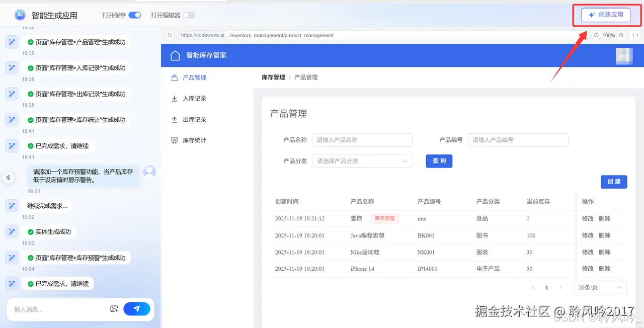
Task: Open 入库记录 via its download-arrow icon
Action: [x=174, y=98]
